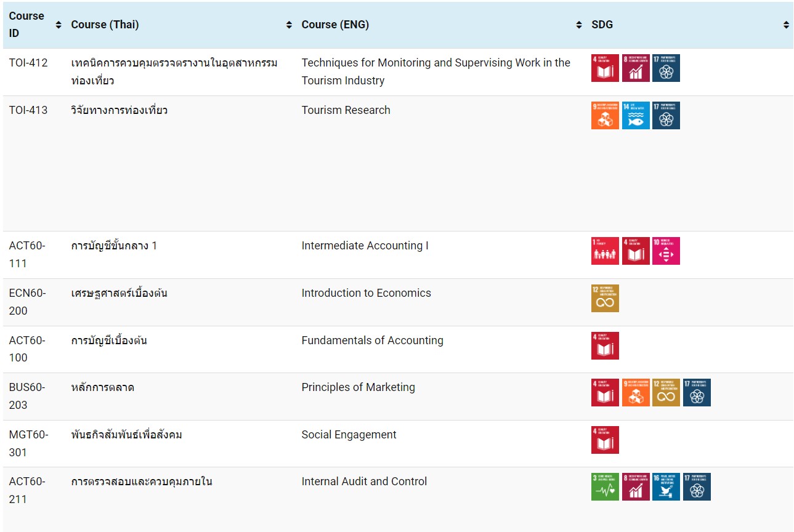The height and width of the screenshot is (532, 794).
Task: Click SDG 8 icon in TOI-412 row
Action: coord(636,68)
